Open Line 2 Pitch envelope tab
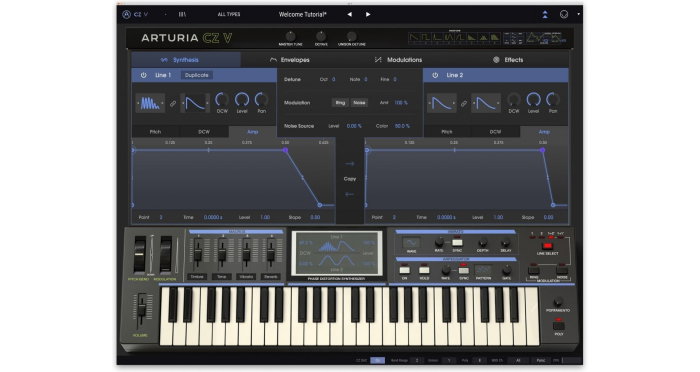This screenshot has height=372, width=700. click(446, 132)
